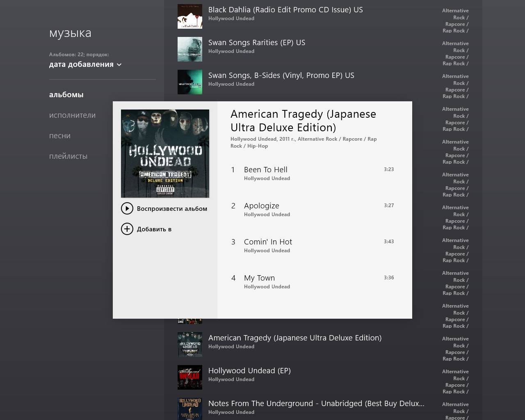Click the 3:23 duration of Been To Hell

tap(389, 169)
